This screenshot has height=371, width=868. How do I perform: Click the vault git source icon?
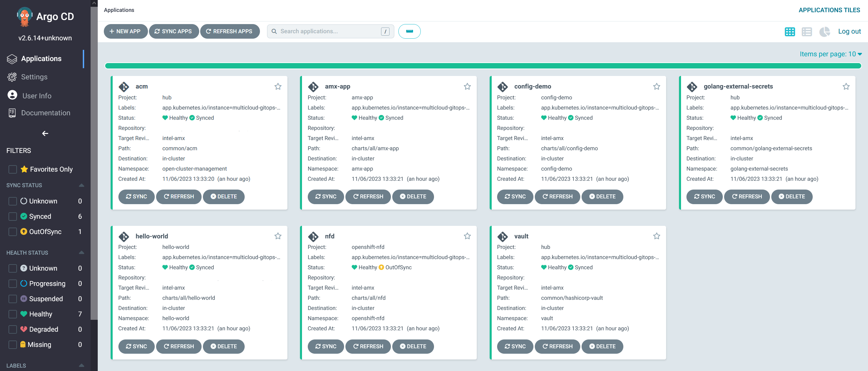[x=503, y=236]
